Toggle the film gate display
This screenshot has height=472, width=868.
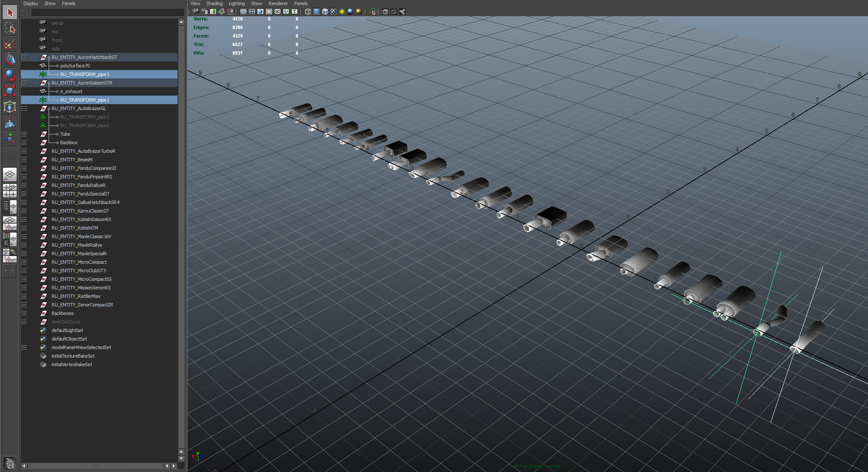tap(252, 12)
